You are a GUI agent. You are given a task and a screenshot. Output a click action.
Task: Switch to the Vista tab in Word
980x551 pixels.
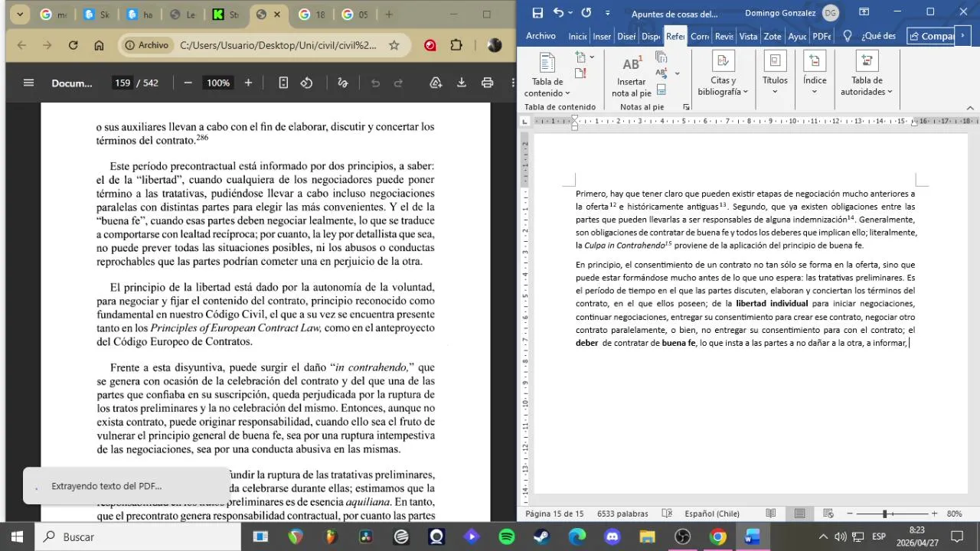748,36
